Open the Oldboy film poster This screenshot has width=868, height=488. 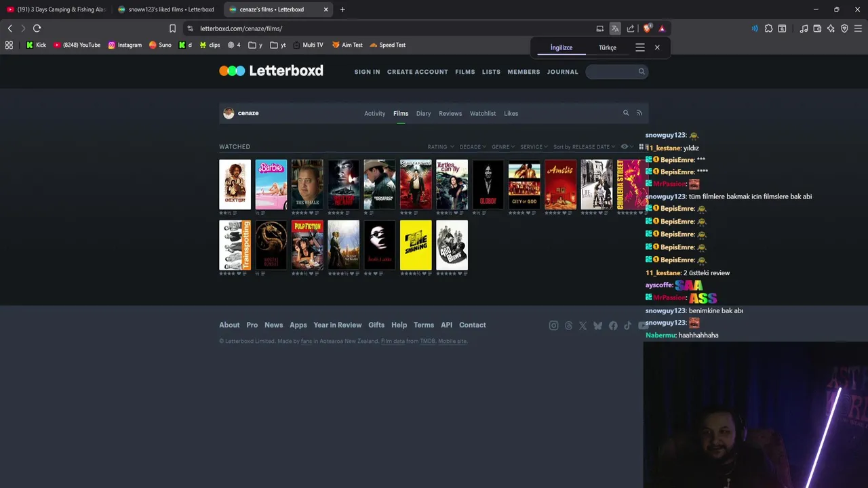[488, 184]
